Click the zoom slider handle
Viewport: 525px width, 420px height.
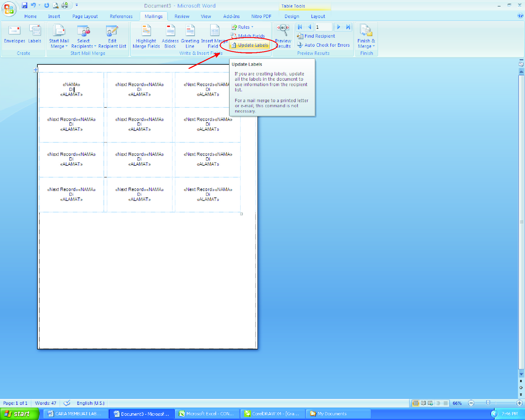pyautogui.click(x=488, y=403)
